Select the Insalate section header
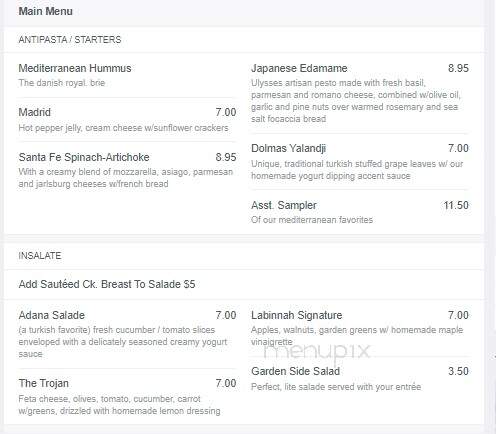The height and width of the screenshot is (434, 496). [40, 256]
